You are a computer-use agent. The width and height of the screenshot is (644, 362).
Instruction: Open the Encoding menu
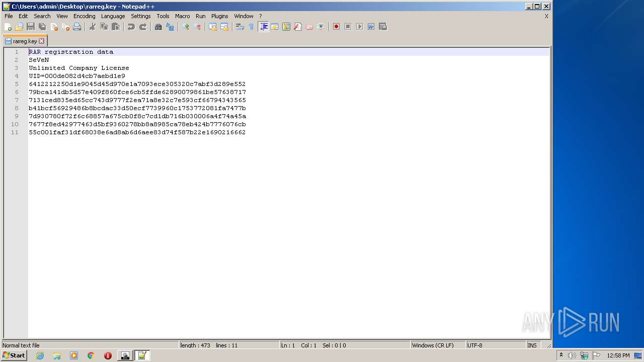[84, 16]
